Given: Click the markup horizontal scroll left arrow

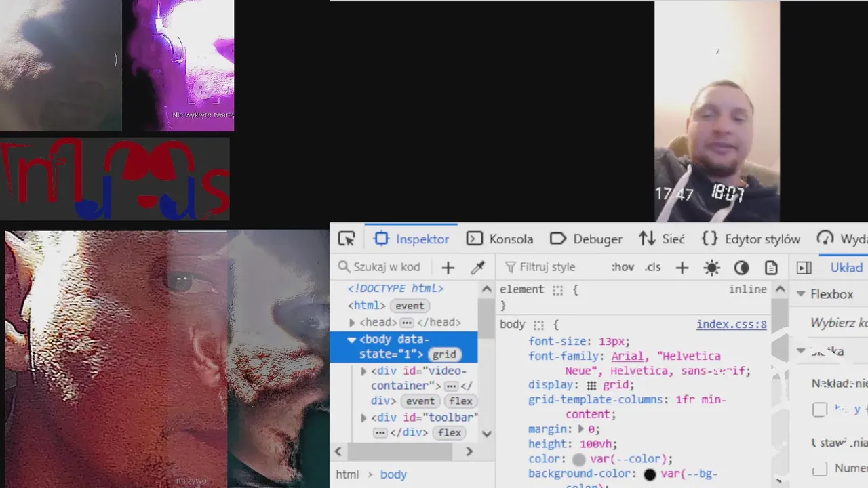Looking at the screenshot, I should coord(338,451).
